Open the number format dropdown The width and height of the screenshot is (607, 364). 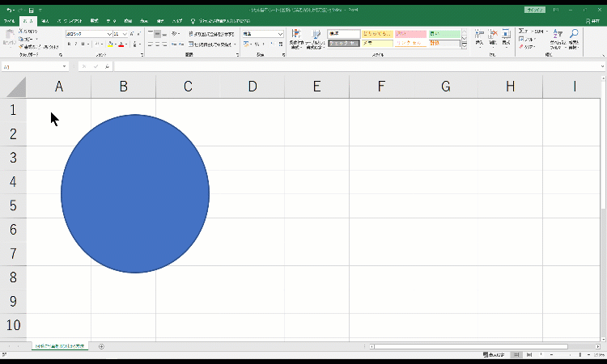pos(281,34)
